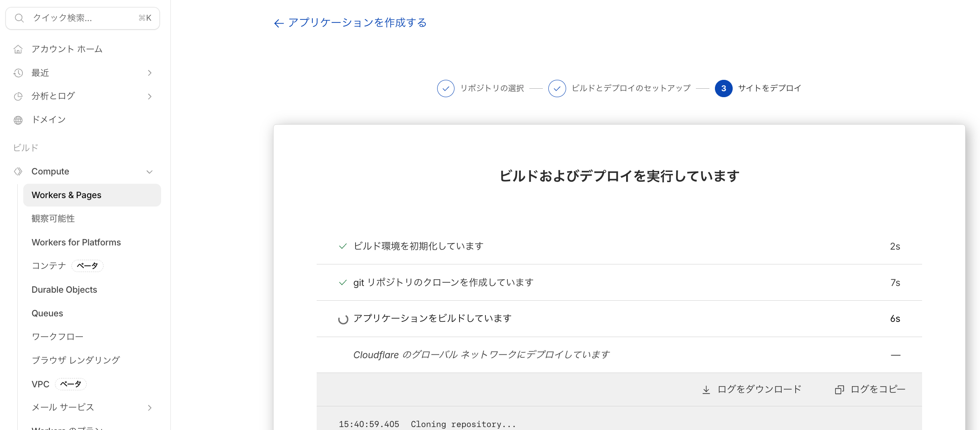
Task: Click the back arrow icon at top
Action: [x=278, y=23]
